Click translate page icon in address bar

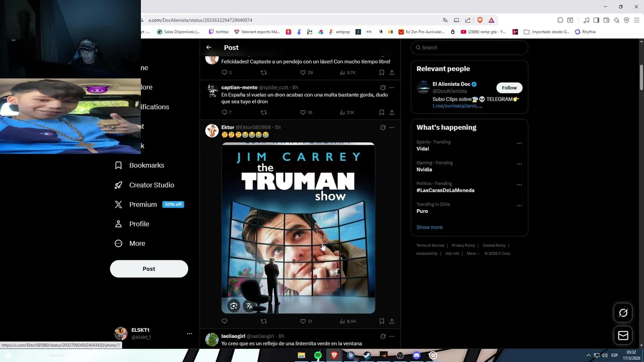445,20
